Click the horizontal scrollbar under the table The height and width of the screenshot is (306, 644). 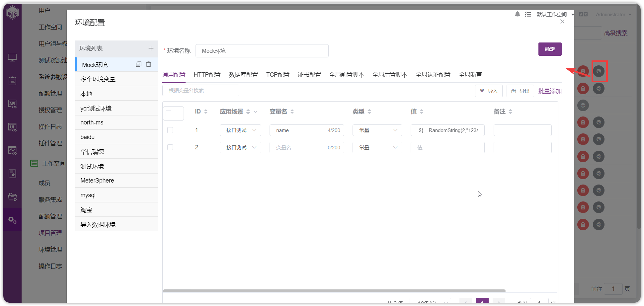[x=334, y=291]
